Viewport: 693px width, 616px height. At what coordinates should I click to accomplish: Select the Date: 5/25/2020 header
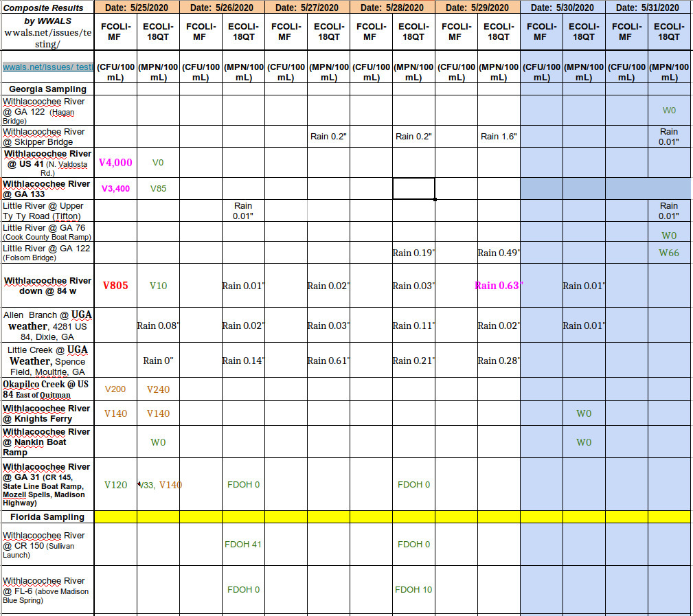[137, 8]
